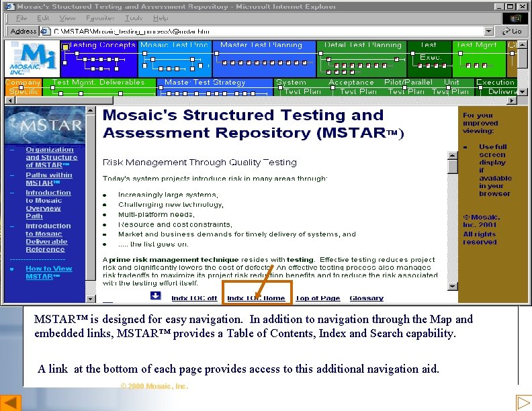Viewport: 532px width, 411px height.
Task: Click the Go button beside the address bar
Action: pos(512,32)
